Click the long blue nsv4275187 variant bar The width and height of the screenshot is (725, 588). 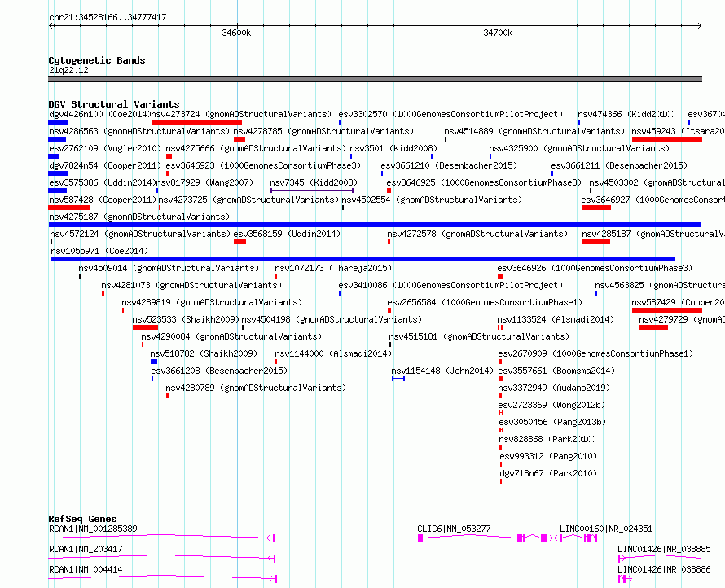click(375, 225)
